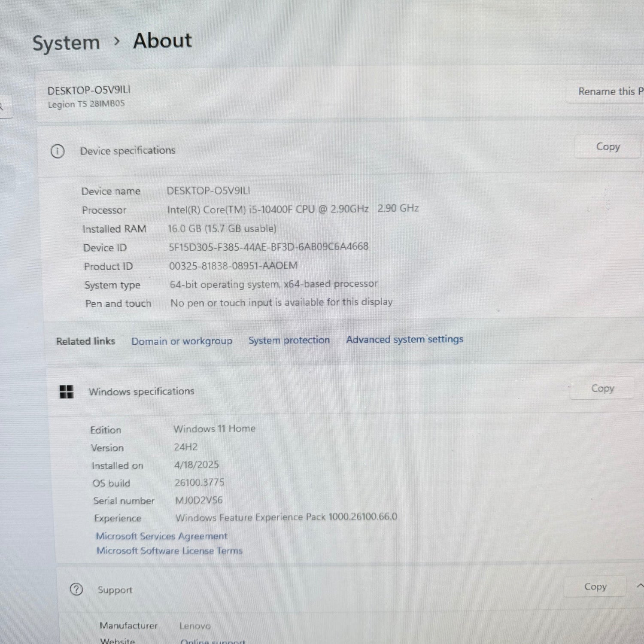Select the Pen and touch value text
This screenshot has height=644, width=644.
point(282,302)
